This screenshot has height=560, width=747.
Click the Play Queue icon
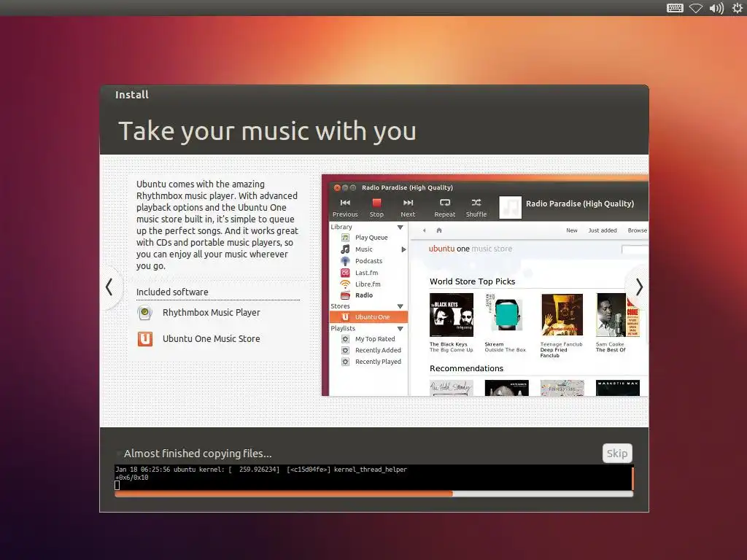click(x=345, y=238)
